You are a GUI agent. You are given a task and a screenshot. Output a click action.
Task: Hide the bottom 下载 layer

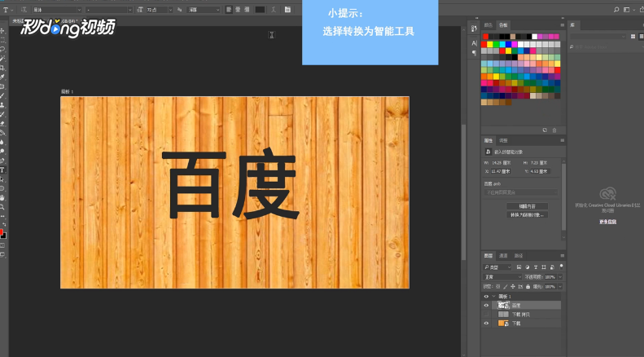tap(486, 324)
